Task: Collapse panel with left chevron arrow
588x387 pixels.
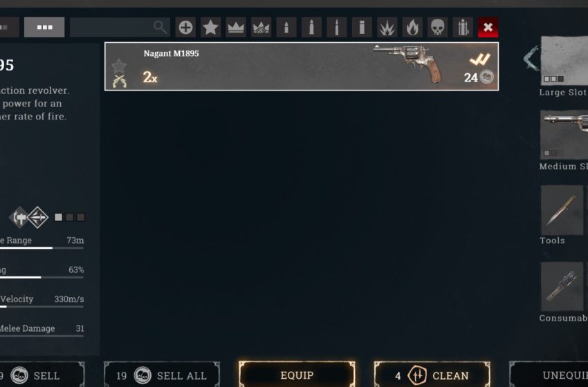Action: (x=531, y=58)
